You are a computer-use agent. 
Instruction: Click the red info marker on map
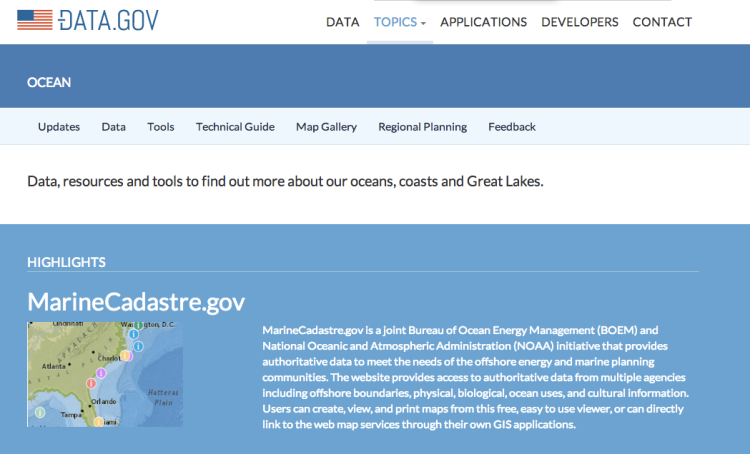click(x=91, y=383)
